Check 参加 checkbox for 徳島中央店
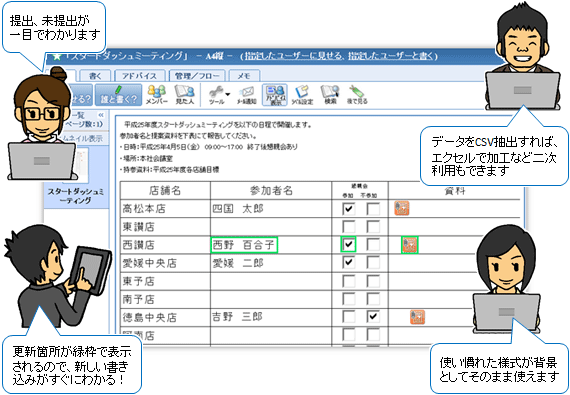Viewport: 570px width, 395px height. click(x=349, y=317)
